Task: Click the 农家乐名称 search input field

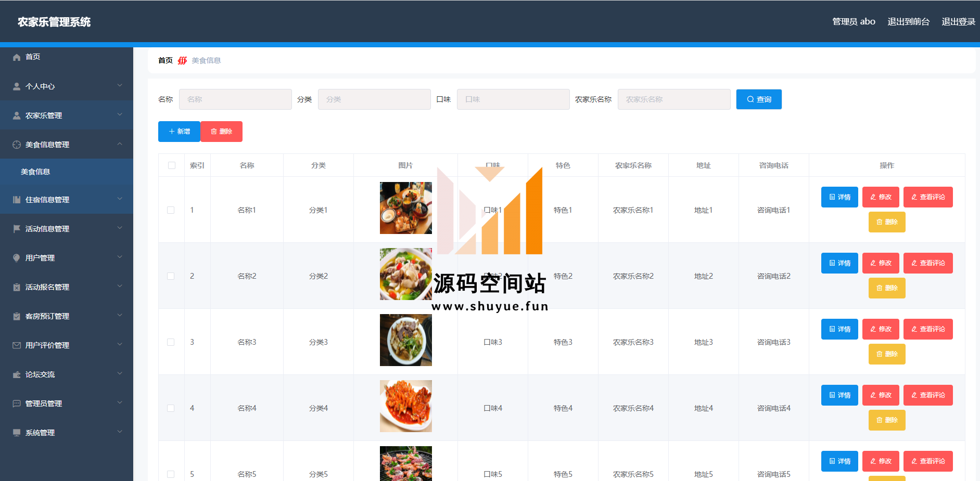Action: (674, 99)
